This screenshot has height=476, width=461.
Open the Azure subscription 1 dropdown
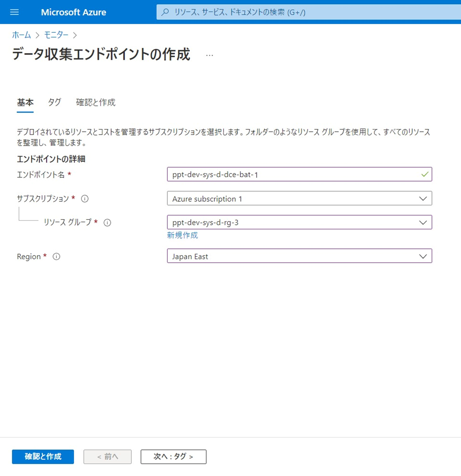300,198
